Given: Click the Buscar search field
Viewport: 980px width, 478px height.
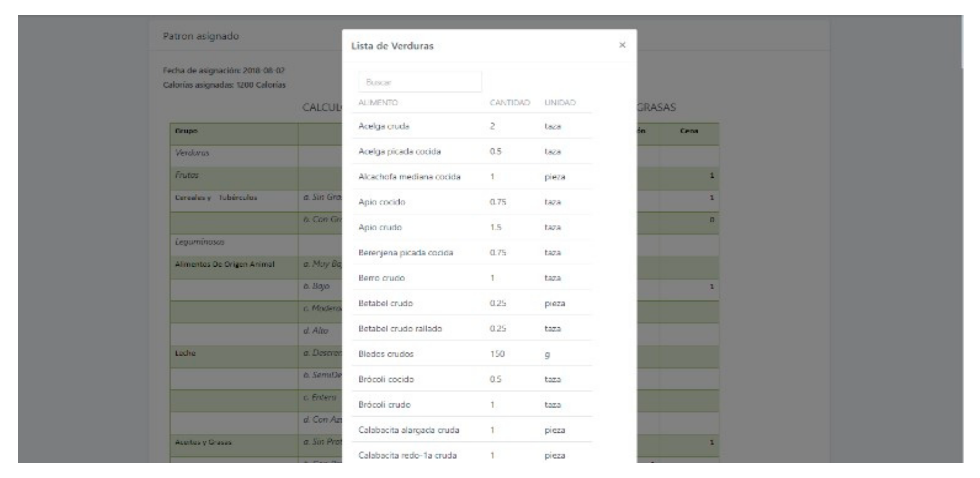Looking at the screenshot, I should [x=419, y=82].
